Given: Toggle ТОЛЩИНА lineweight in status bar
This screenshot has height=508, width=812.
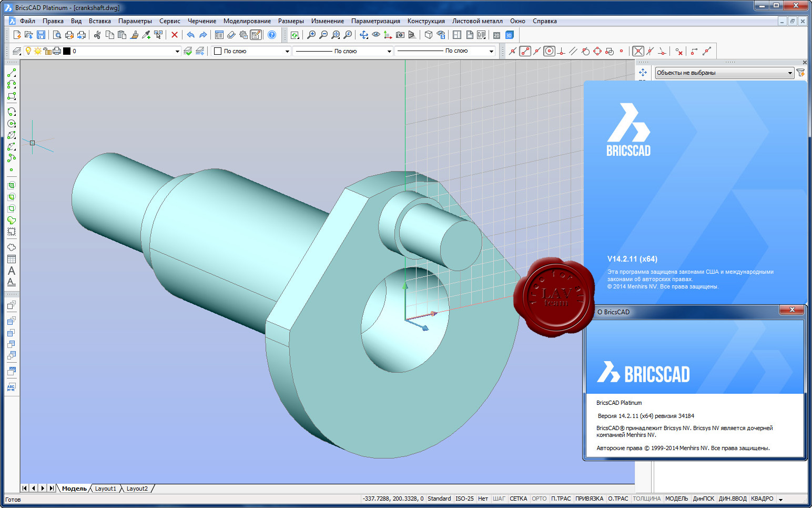Looking at the screenshot, I should point(646,499).
